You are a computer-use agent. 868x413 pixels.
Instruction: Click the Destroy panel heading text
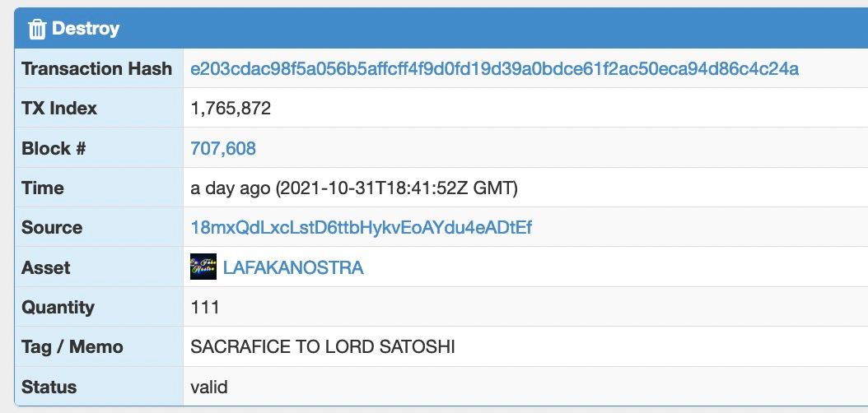pos(86,28)
